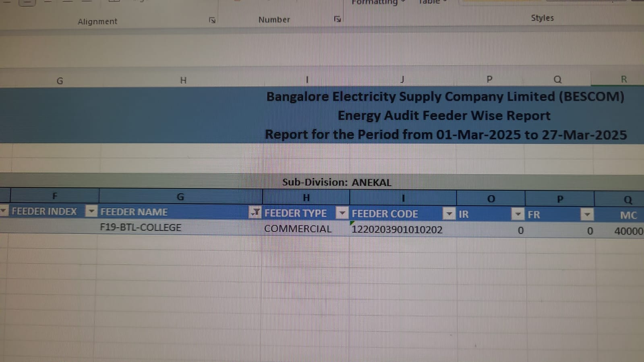
Task: Open IR column filter dropdown
Action: click(518, 214)
